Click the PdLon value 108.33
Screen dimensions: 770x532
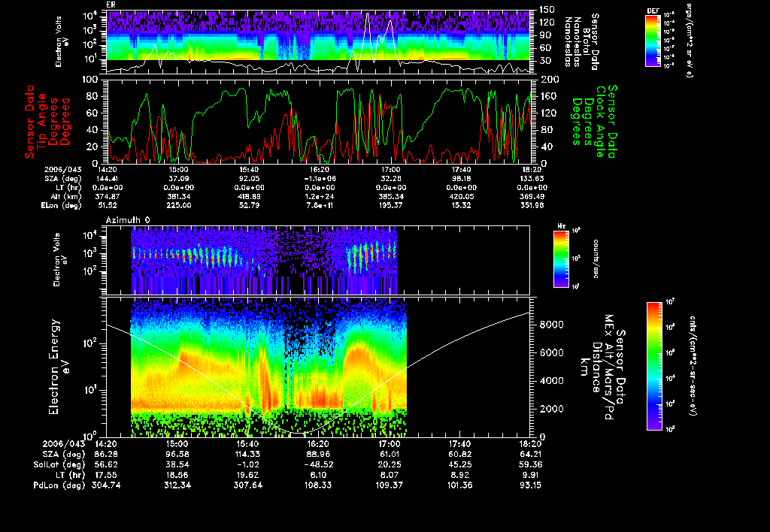pyautogui.click(x=319, y=485)
